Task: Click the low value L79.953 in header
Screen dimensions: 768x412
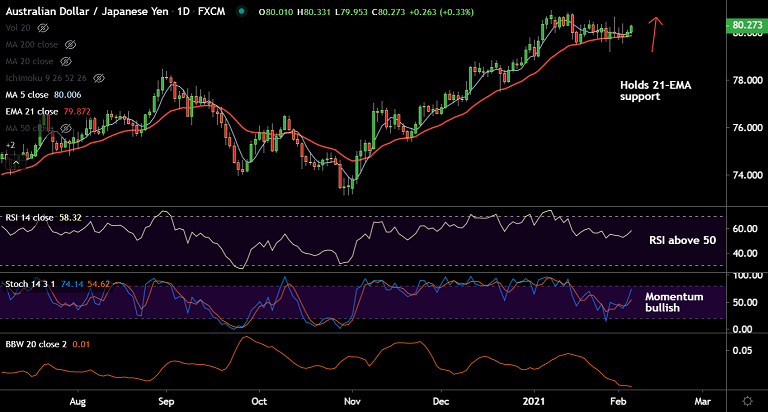Action: pos(351,12)
